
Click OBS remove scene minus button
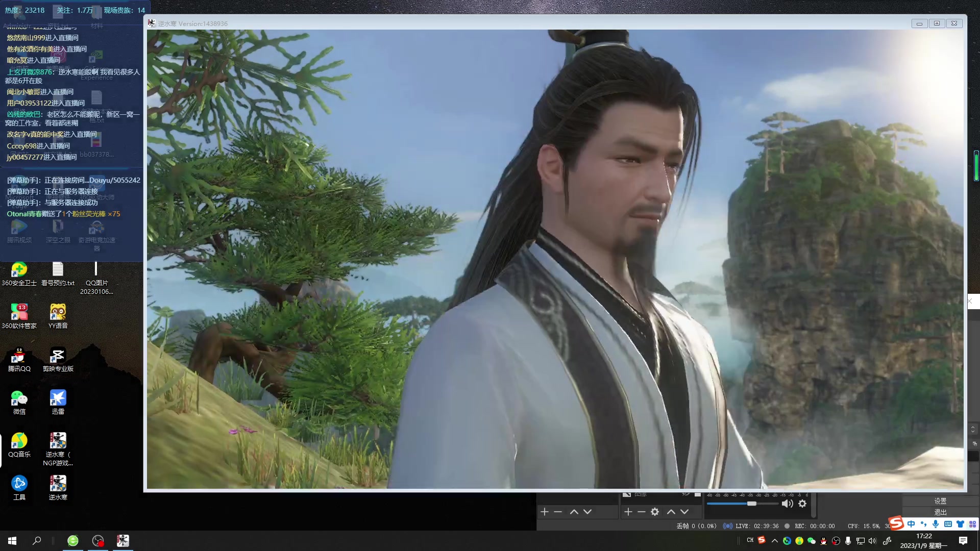[x=558, y=512]
